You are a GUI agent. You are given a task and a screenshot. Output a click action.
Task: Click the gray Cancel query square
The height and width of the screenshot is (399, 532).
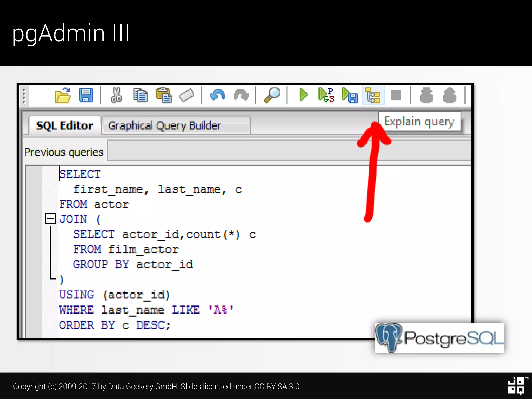pyautogui.click(x=396, y=95)
